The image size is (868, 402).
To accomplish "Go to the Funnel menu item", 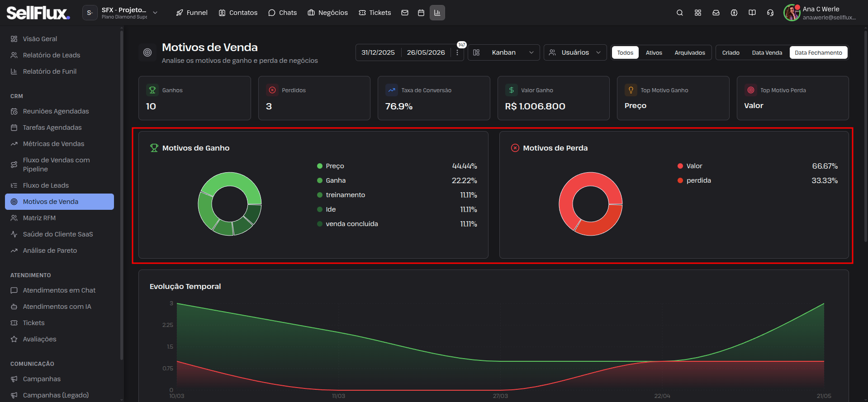I will point(192,13).
